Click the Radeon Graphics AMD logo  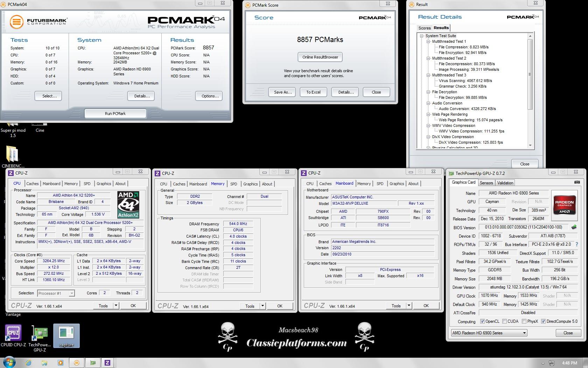tap(564, 205)
